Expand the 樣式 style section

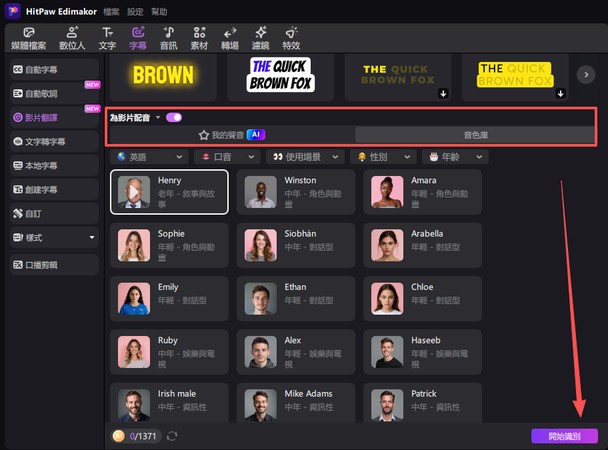(x=54, y=237)
